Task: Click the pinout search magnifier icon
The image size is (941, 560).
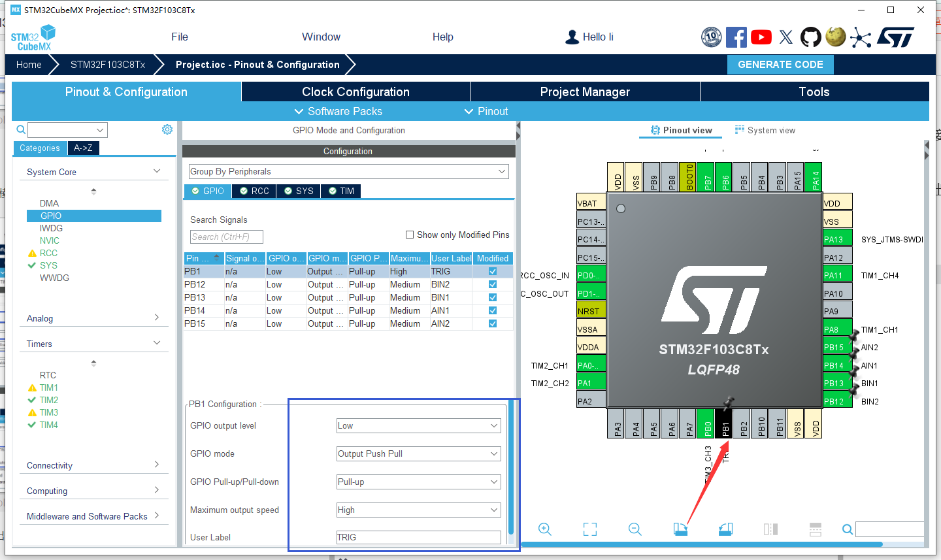Action: click(x=847, y=529)
